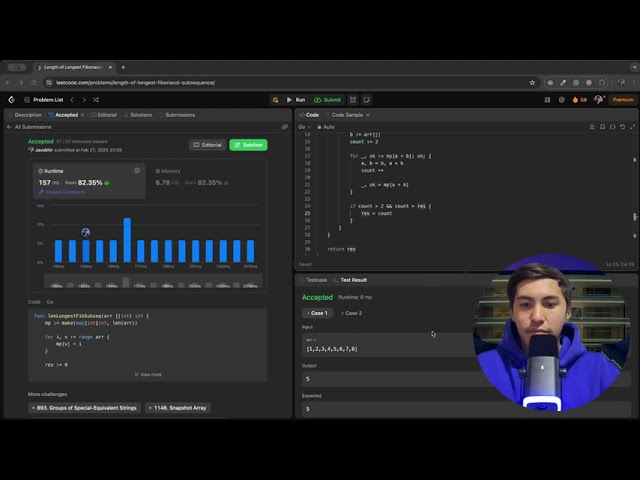Run the code with Run button

296,100
